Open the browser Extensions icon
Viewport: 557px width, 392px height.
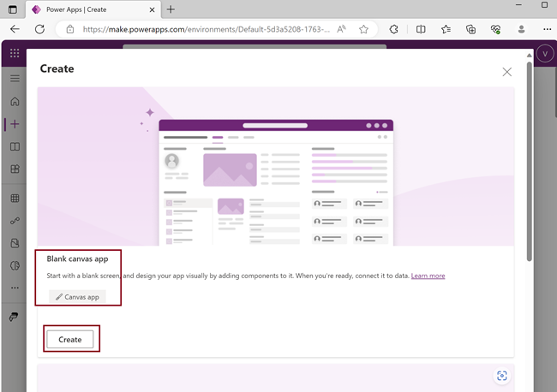click(393, 29)
